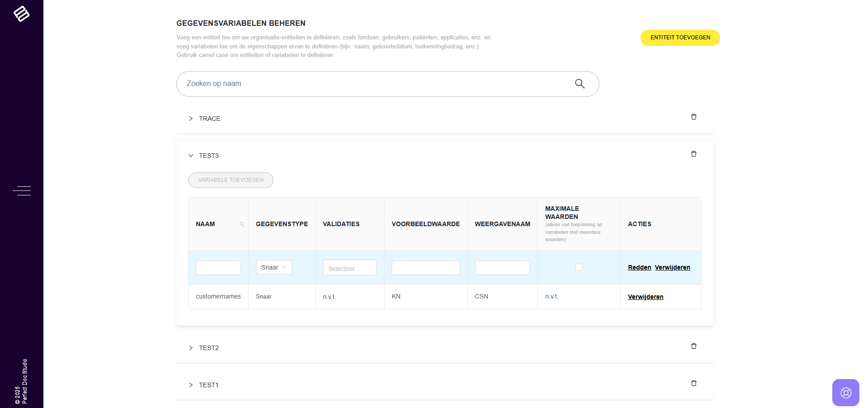The width and height of the screenshot is (868, 408).
Task: Click the Perfect Doc Studio logo
Action: [21, 14]
